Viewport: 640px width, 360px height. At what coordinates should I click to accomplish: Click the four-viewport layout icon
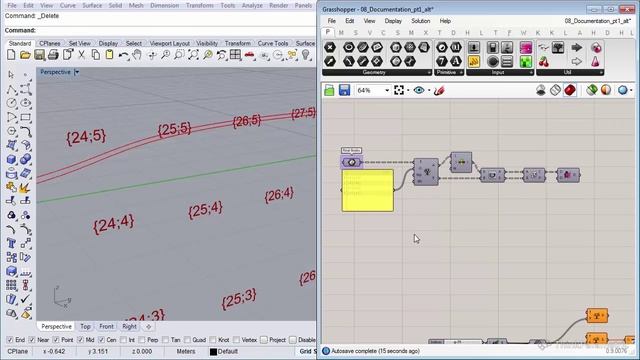pyautogui.click(x=236, y=55)
